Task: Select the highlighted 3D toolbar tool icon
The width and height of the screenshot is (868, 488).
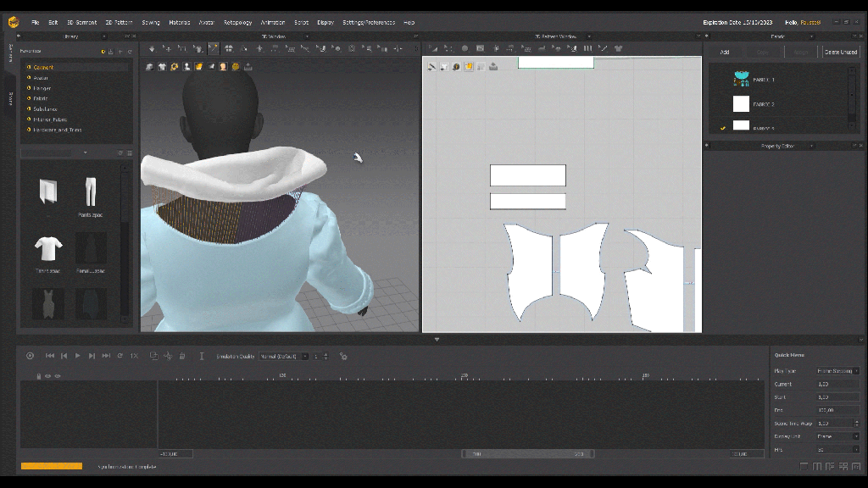Action: [213, 48]
